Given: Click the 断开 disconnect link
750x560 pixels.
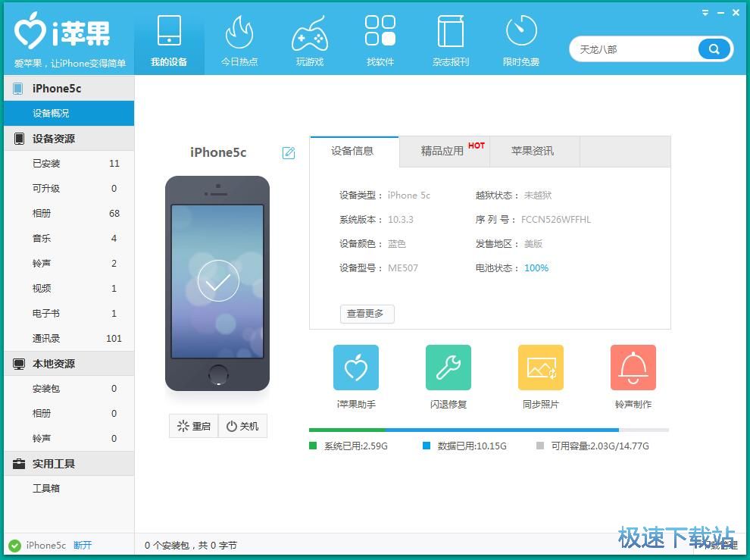Looking at the screenshot, I should click(83, 546).
